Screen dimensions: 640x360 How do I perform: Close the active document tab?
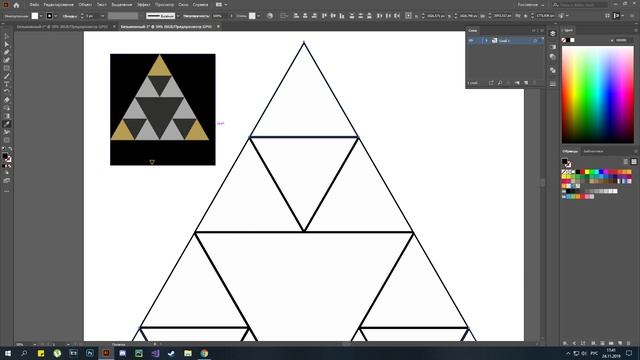[x=218, y=27]
